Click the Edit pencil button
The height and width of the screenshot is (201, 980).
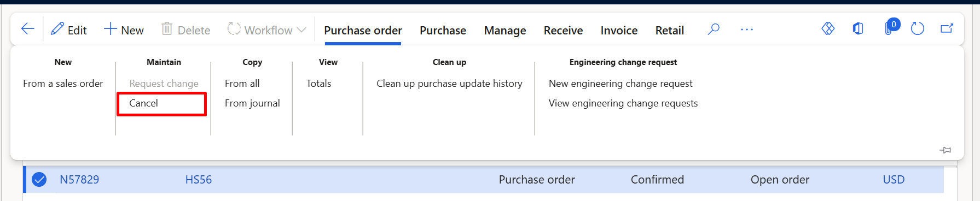coord(69,30)
